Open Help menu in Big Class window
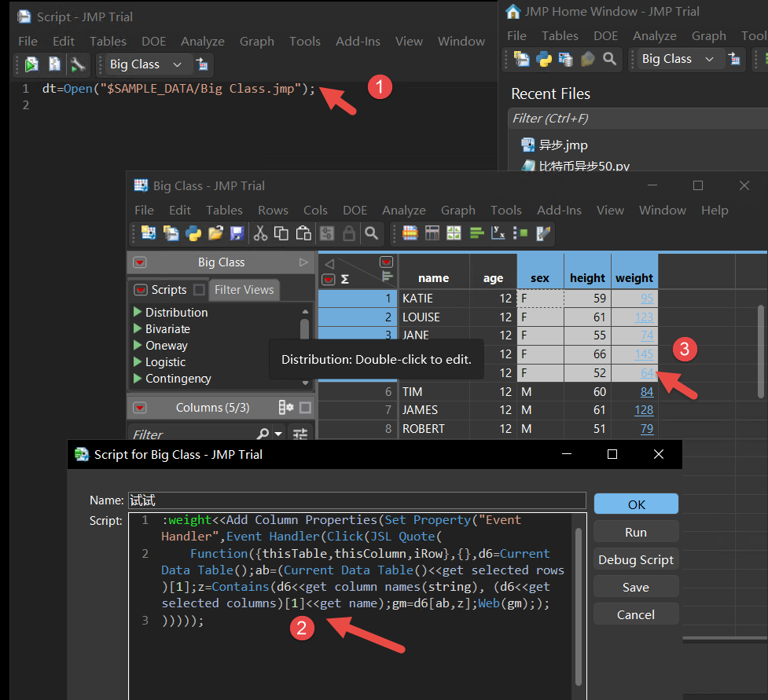This screenshot has width=768, height=700. tap(714, 211)
